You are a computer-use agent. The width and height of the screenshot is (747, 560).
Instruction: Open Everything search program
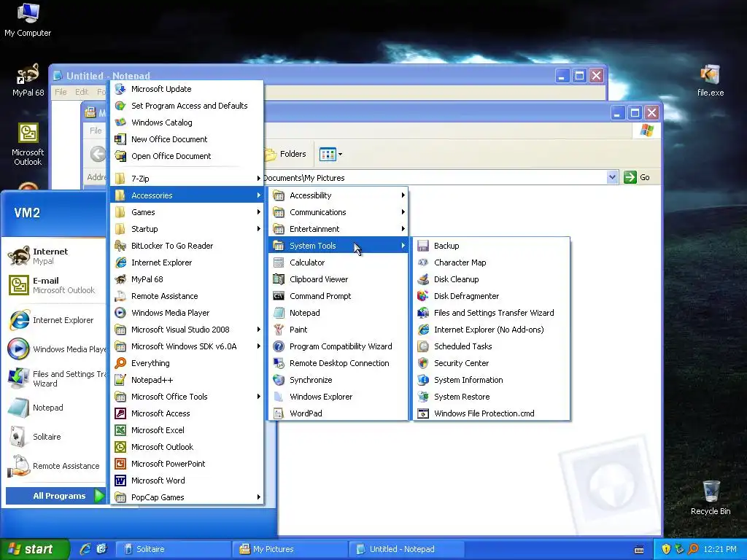pos(187,363)
